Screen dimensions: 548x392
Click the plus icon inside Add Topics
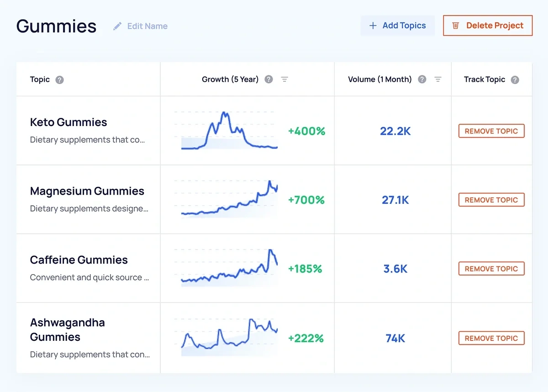(x=373, y=26)
